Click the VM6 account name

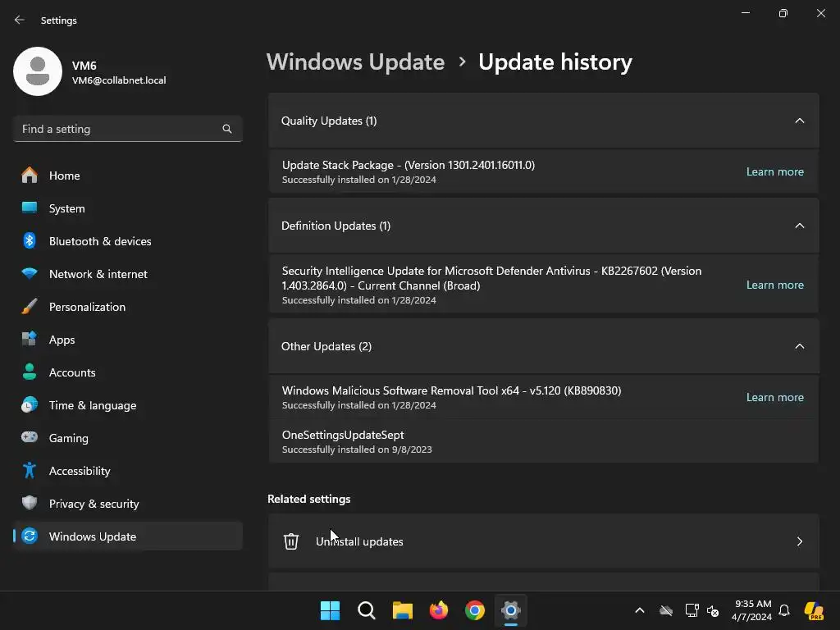[84, 66]
